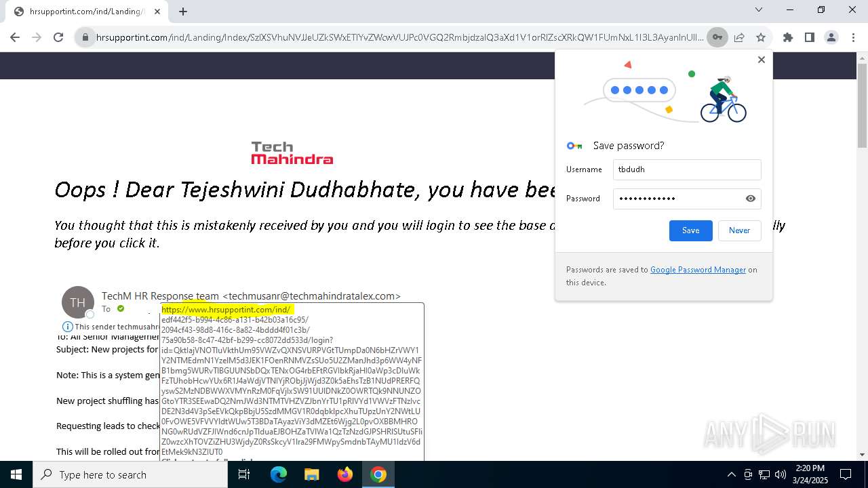Open Task View on the taskbar

(x=244, y=474)
